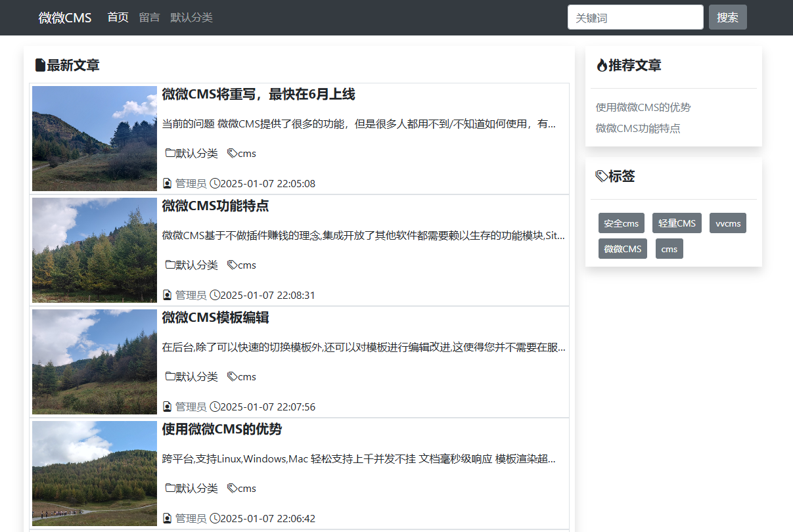The width and height of the screenshot is (793, 532).
Task: Open 默认分类 in the top navigation
Action: tap(191, 18)
